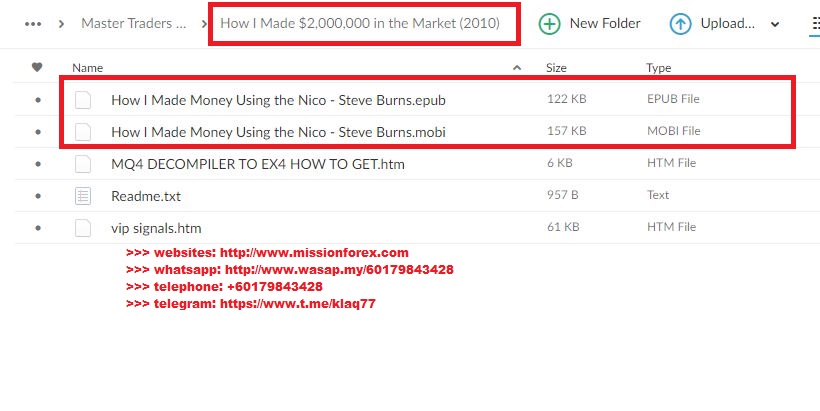820x411 pixels.
Task: Toggle the ascending sort arrow
Action: point(517,67)
